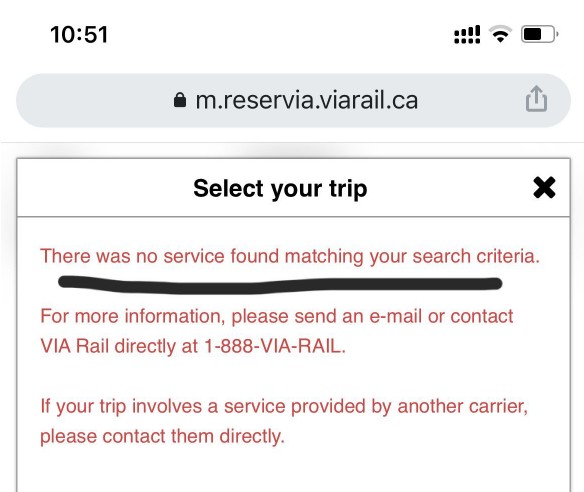Select the m.reservia.viarail.ca URL text
Viewport: 584px width, 492px height.
(x=307, y=101)
